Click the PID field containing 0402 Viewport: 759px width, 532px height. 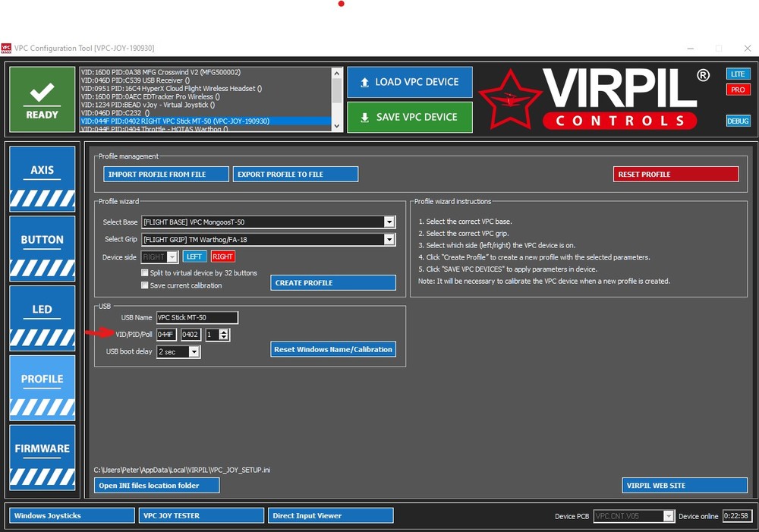click(191, 335)
